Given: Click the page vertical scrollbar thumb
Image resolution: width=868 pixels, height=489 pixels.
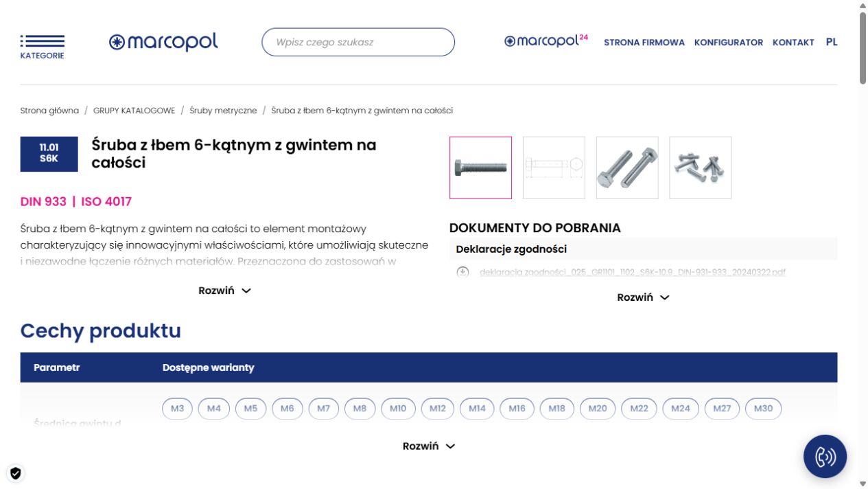Looking at the screenshot, I should (863, 48).
